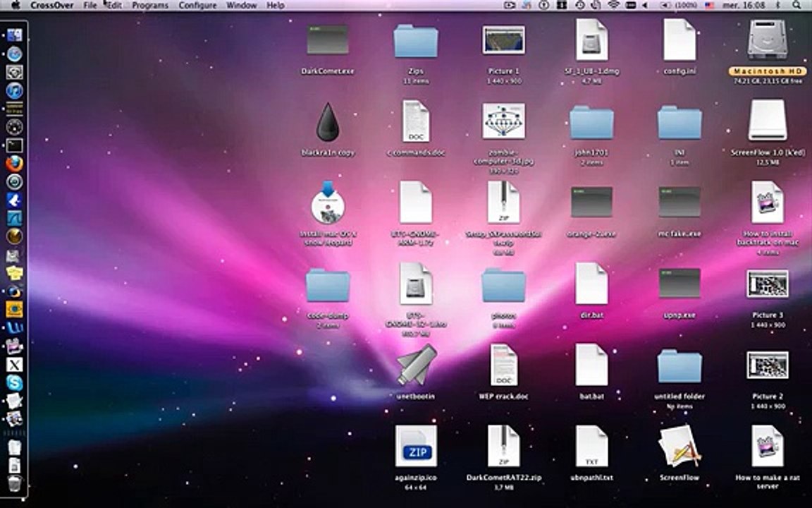Select the SF_1_UB~1.dmg file
812x508 pixels.
coord(591,40)
